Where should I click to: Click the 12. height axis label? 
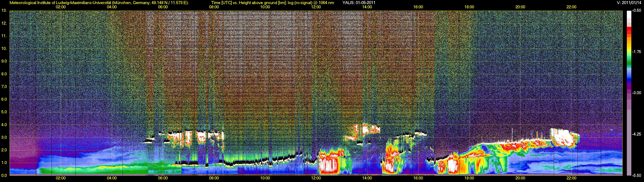coord(4,23)
